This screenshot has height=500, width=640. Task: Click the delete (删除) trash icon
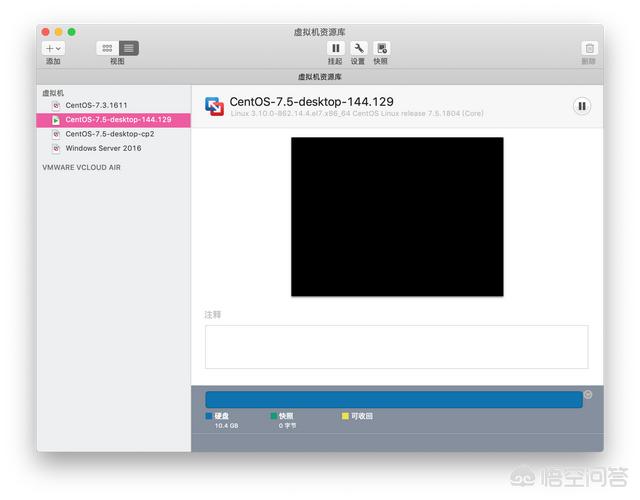coord(589,49)
